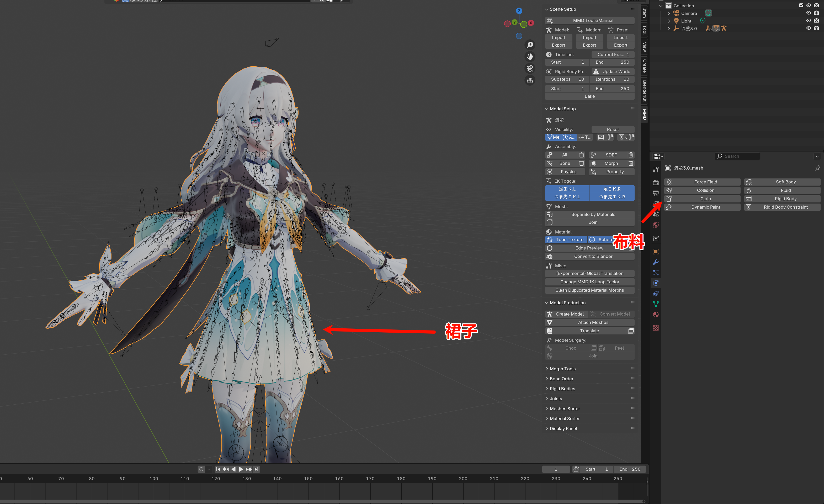Image resolution: width=824 pixels, height=504 pixels.
Task: Expand the 流萤3.0 tree item
Action: 668,29
